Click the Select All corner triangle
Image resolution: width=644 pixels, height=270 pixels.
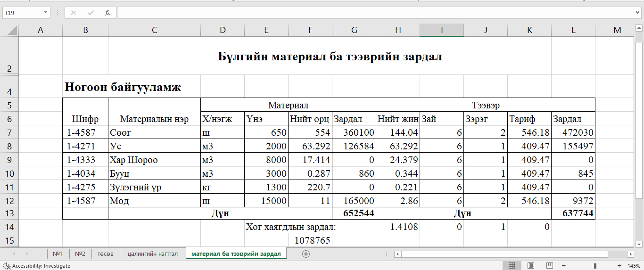[12, 31]
